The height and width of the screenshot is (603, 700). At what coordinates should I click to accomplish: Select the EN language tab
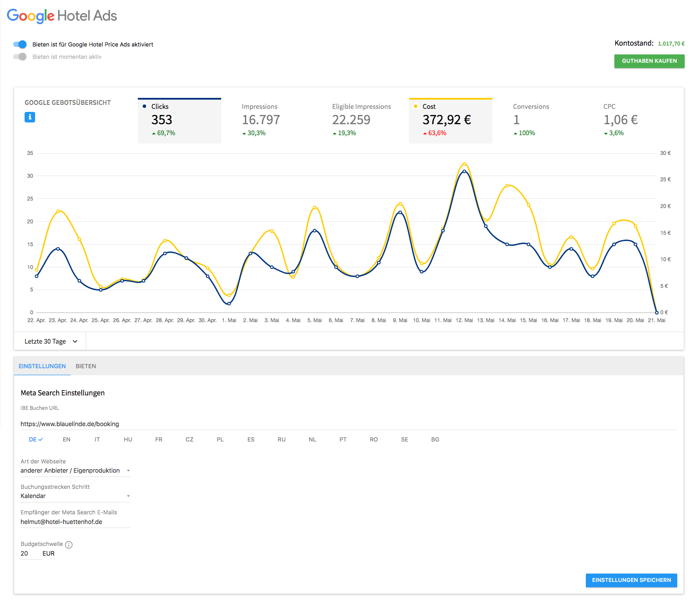(67, 439)
